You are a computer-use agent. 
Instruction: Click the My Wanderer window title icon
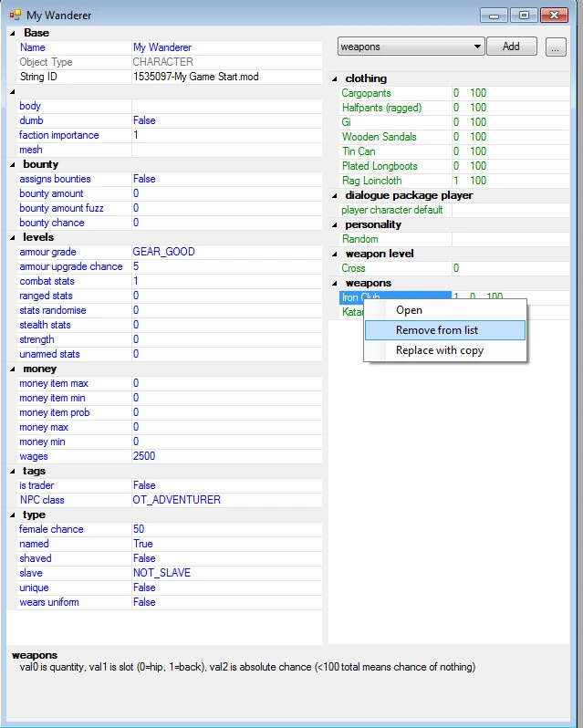(15, 15)
